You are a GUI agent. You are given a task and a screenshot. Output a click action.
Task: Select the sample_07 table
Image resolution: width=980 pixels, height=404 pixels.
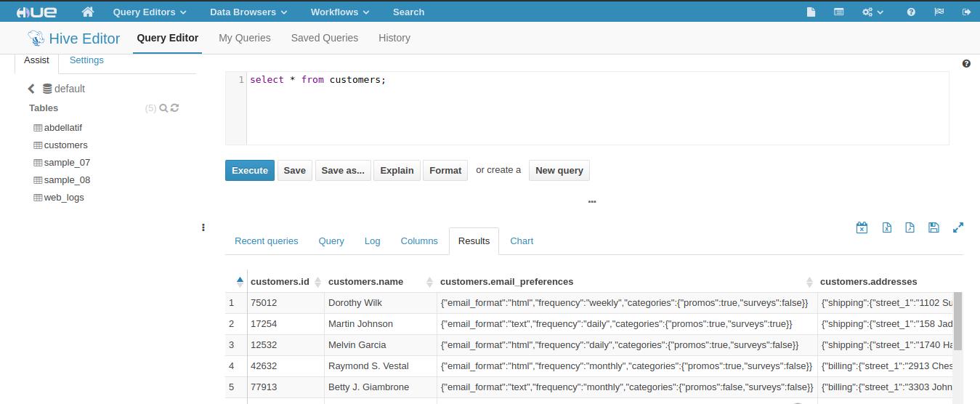coord(67,163)
